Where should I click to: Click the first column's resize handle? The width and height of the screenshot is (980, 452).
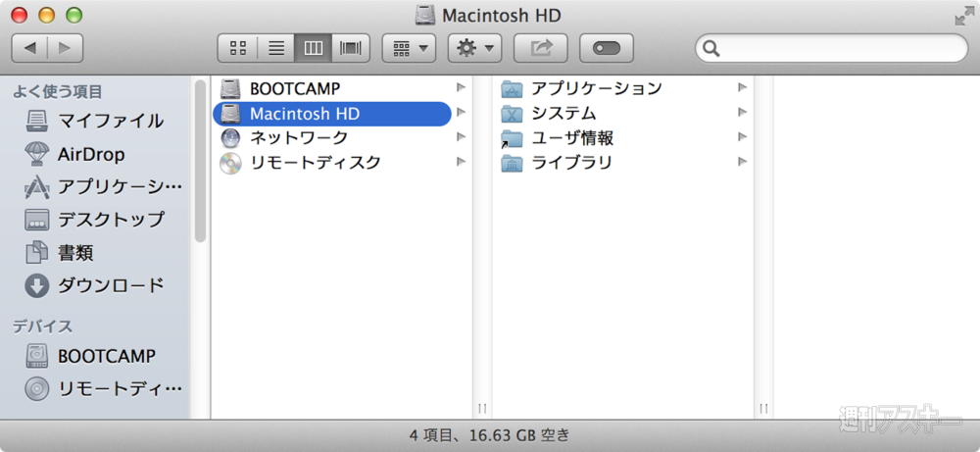[482, 409]
